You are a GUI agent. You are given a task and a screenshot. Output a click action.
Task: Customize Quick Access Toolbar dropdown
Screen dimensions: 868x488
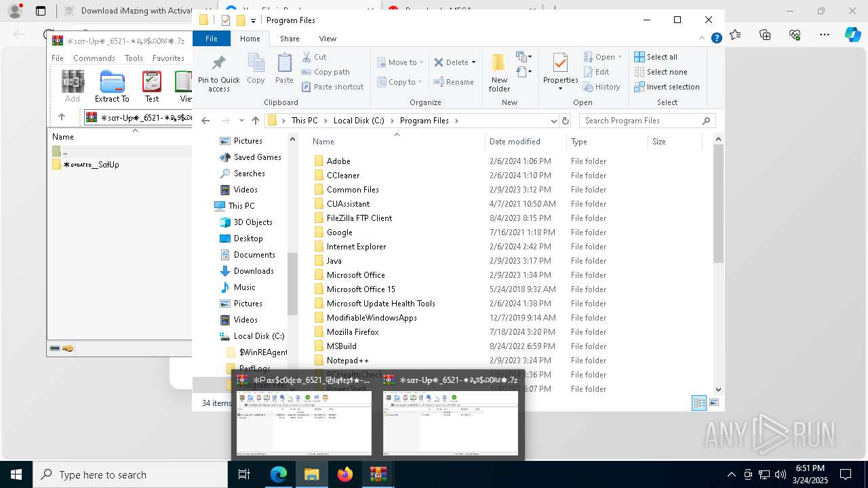click(253, 21)
